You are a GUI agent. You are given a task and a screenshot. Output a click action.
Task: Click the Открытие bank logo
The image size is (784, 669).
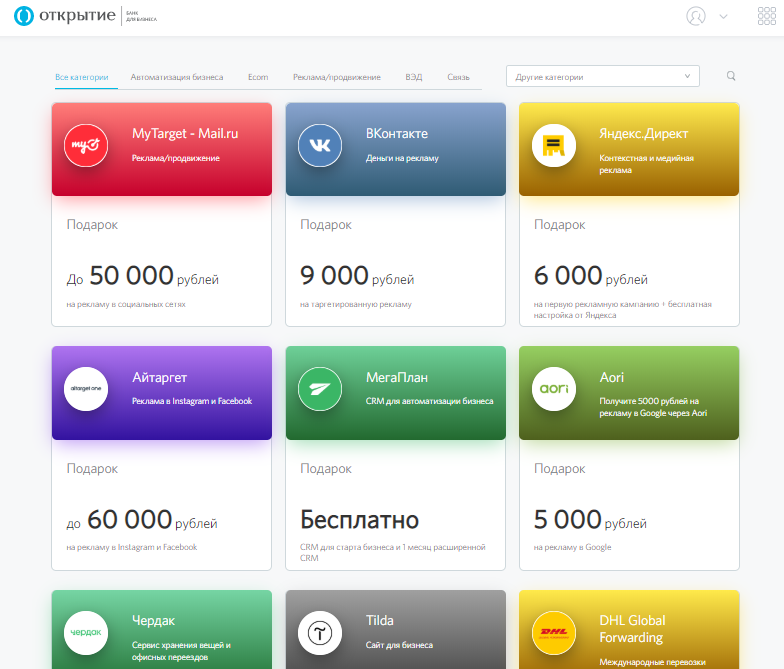pyautogui.click(x=85, y=16)
